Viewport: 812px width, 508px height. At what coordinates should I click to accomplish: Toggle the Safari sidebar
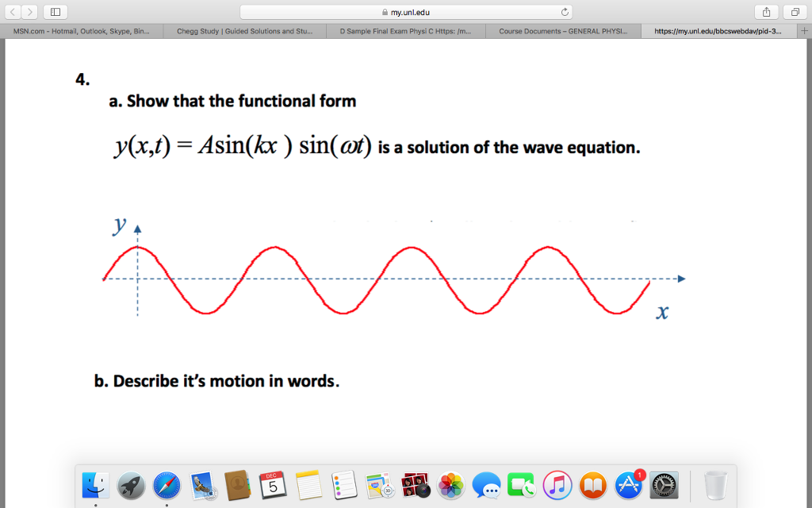[x=54, y=12]
